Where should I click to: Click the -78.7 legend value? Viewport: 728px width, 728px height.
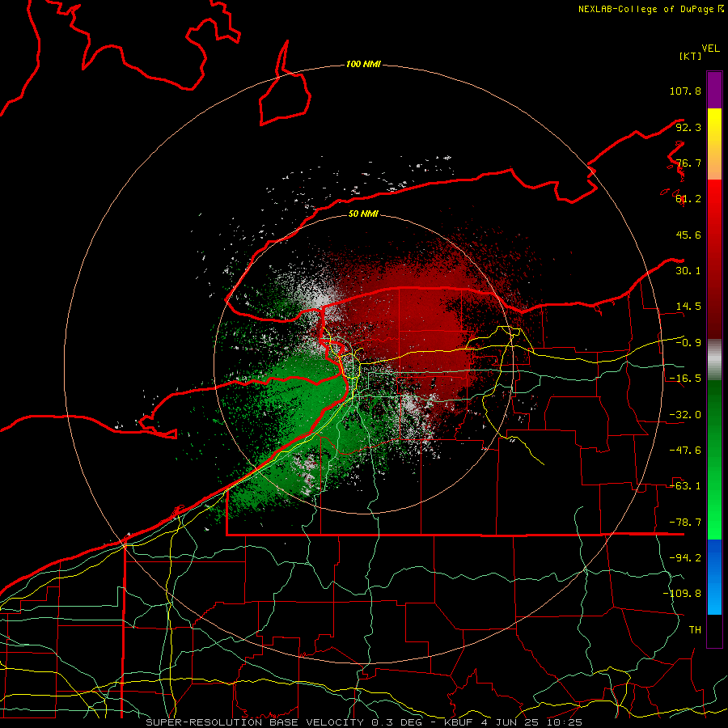tap(685, 523)
